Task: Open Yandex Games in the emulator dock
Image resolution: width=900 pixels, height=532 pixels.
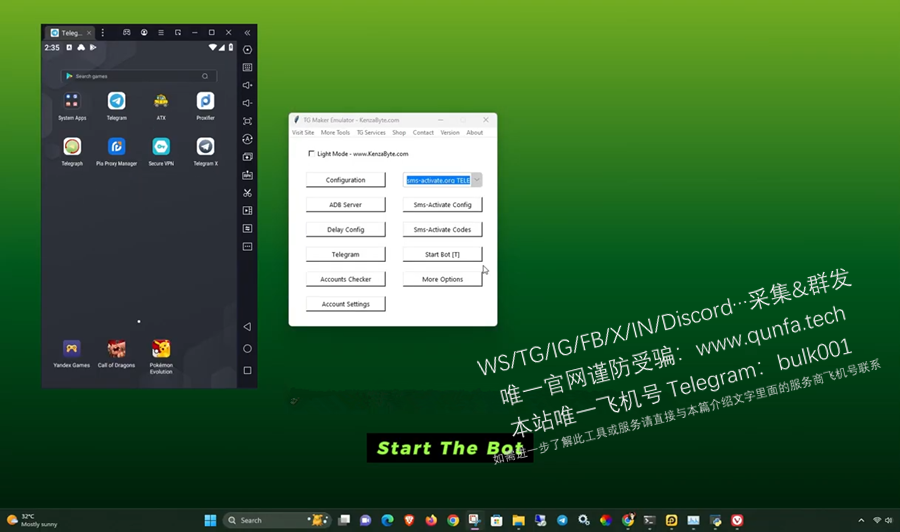Action: 72,348
